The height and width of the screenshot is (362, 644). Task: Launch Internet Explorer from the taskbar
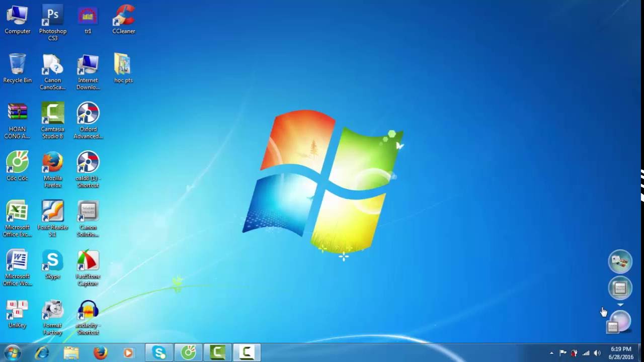pyautogui.click(x=42, y=353)
